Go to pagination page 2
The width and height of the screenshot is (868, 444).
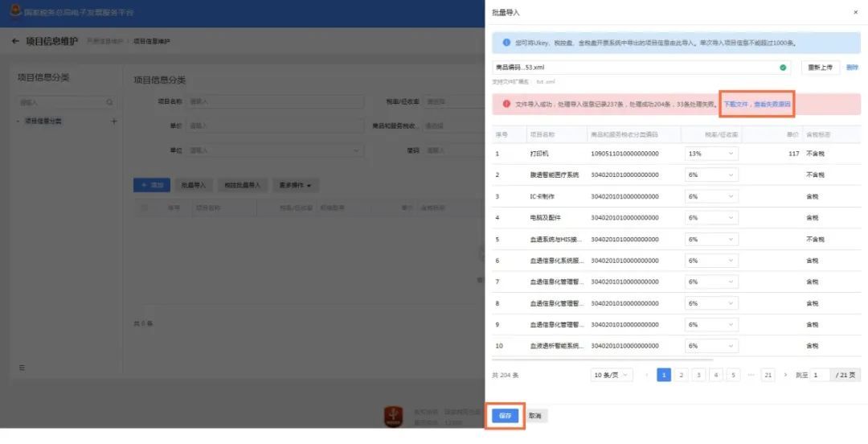coord(682,376)
